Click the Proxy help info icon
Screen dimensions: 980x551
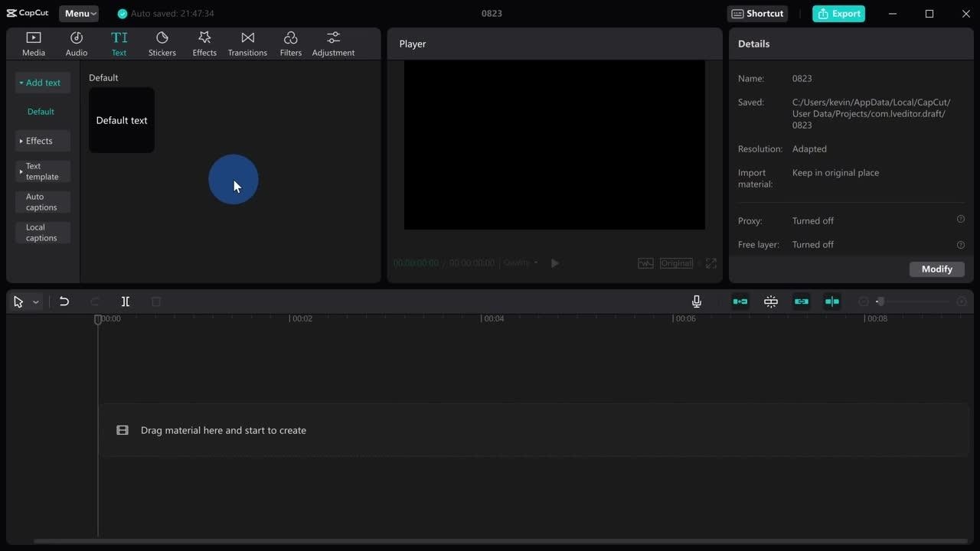pos(961,219)
